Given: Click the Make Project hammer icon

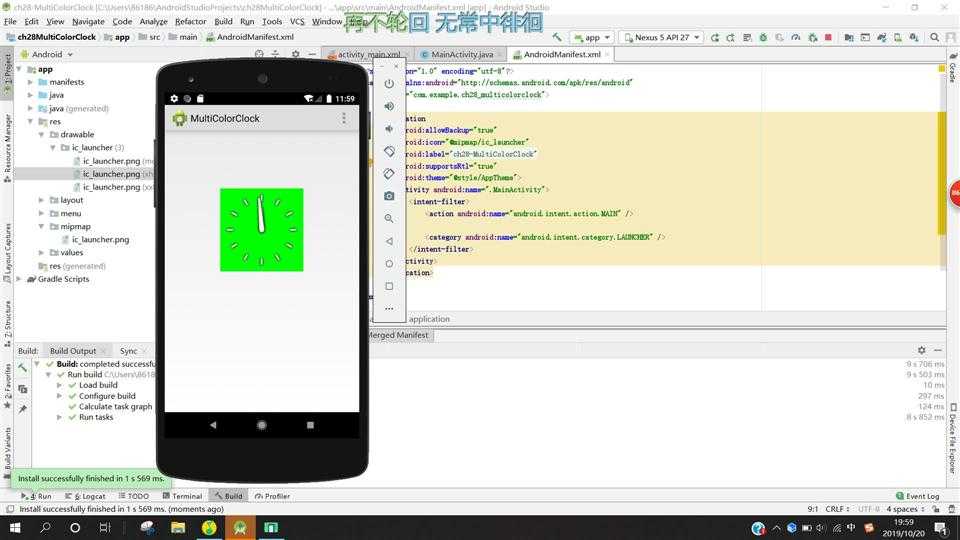Looking at the screenshot, I should (557, 37).
